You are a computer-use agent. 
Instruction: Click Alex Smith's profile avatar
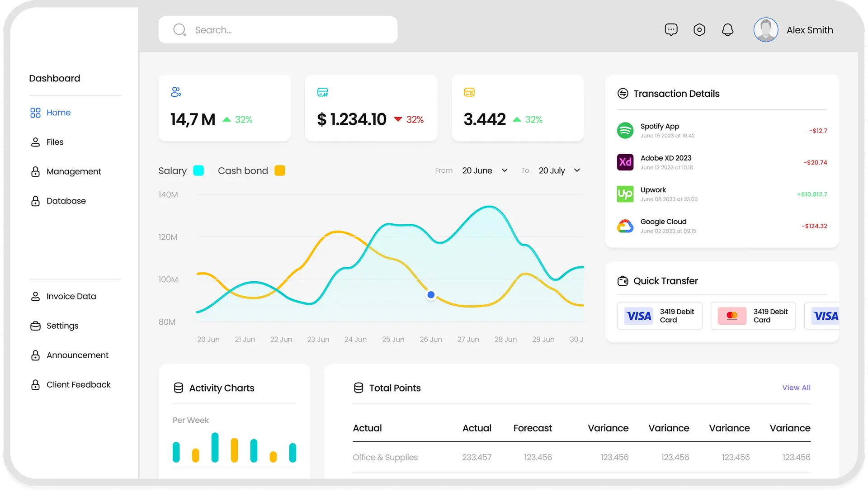click(765, 30)
